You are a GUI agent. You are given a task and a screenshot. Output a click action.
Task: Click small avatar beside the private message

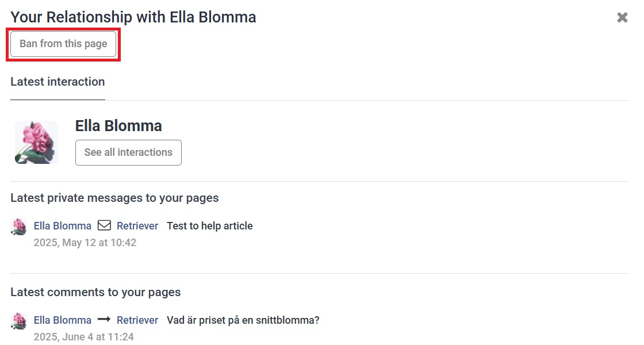(x=19, y=227)
